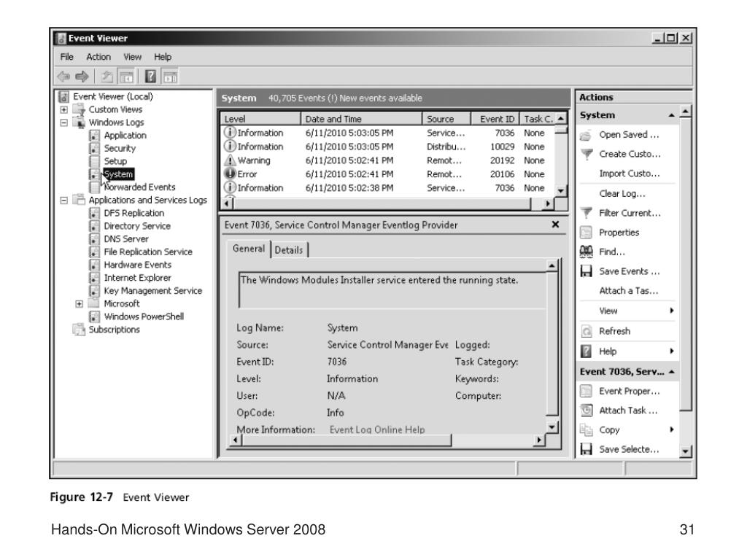This screenshot has height=560, width=747.
Task: Sort events by Date and Time column
Action: point(362,119)
